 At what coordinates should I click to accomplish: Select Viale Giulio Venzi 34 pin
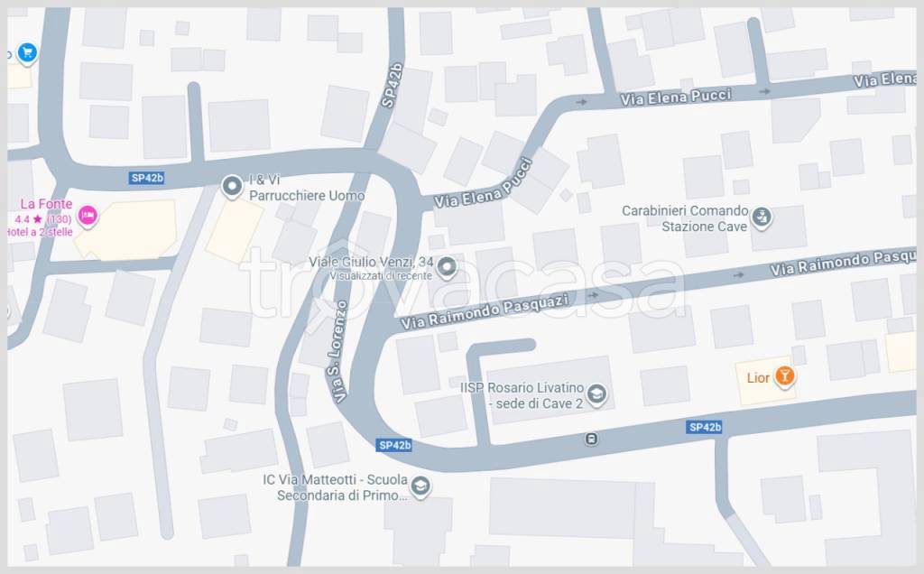[x=447, y=268]
